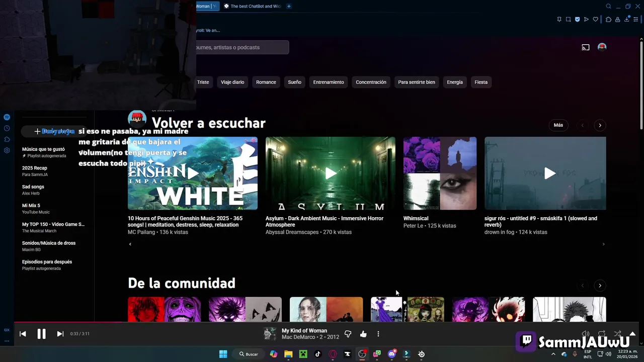Select the Romance mood chip
The width and height of the screenshot is (644, 362).
[x=266, y=82]
